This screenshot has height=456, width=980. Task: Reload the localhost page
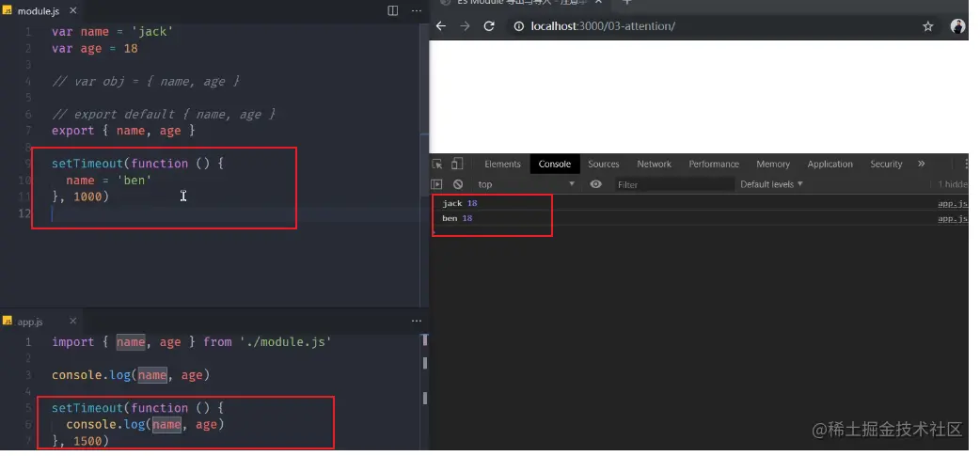tap(489, 26)
